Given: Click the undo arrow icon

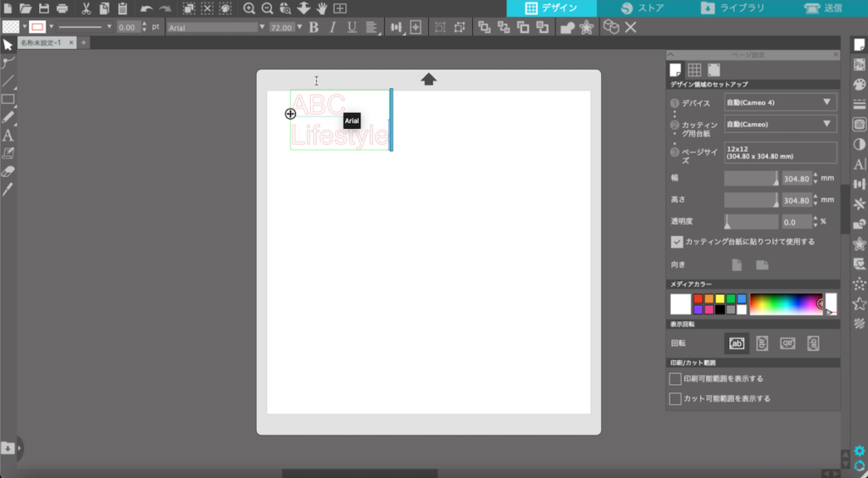Looking at the screenshot, I should (x=147, y=8).
